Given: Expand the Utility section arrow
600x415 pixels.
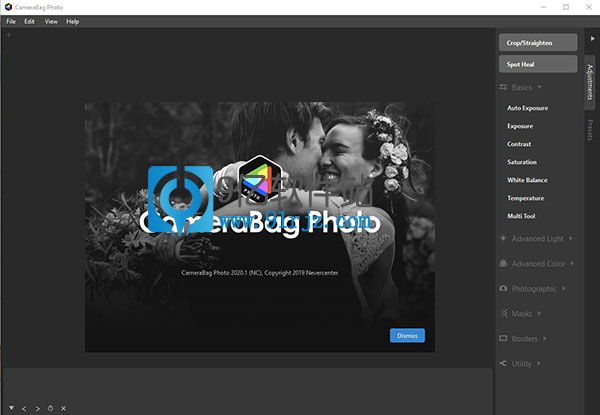Looking at the screenshot, I should coord(539,363).
